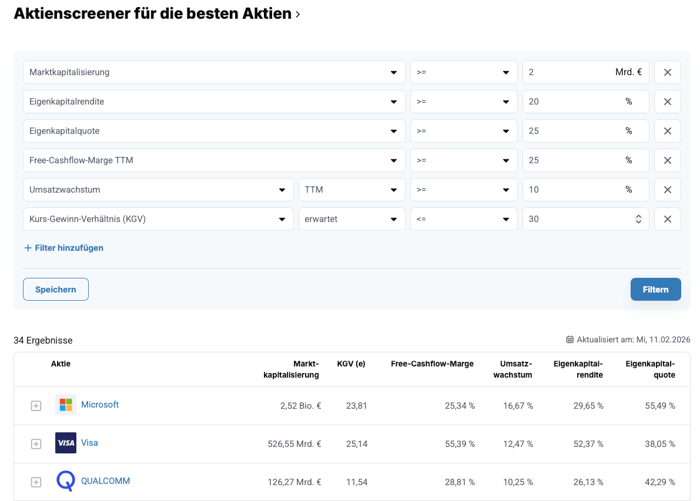Click the QUALCOMM logo icon
Image resolution: width=700 pixels, height=501 pixels.
pyautogui.click(x=66, y=481)
